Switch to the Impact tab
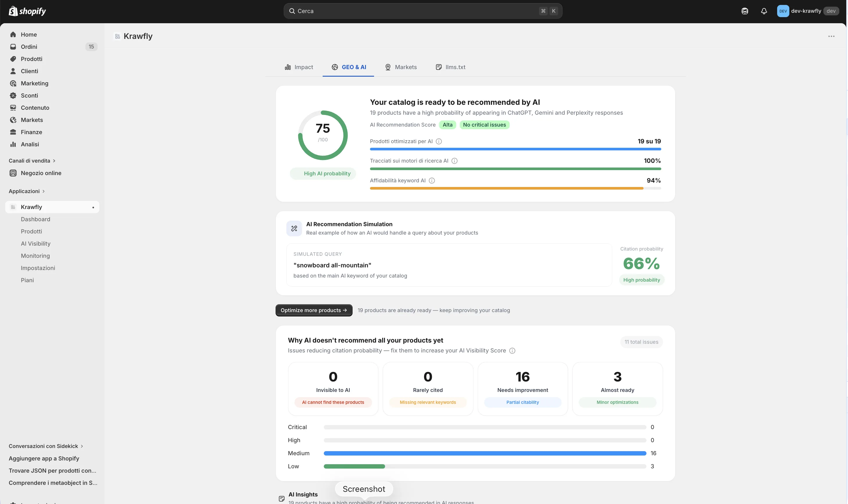 299,67
